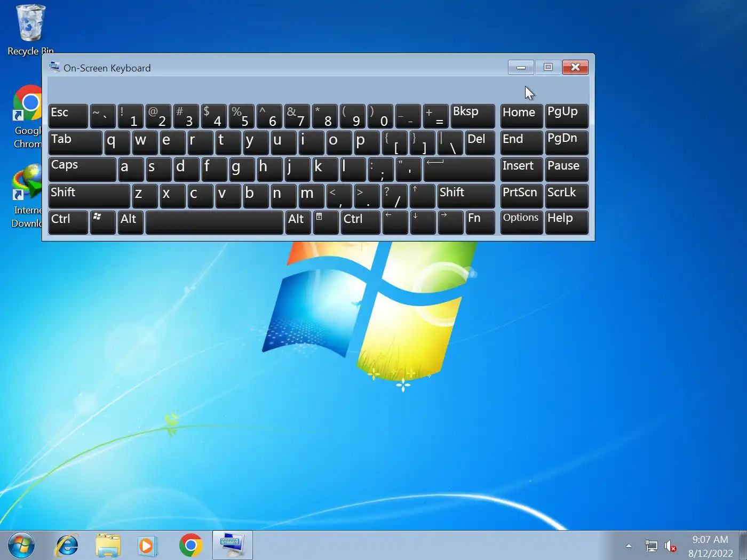
Task: Tap the right arrow key
Action: pyautogui.click(x=450, y=222)
